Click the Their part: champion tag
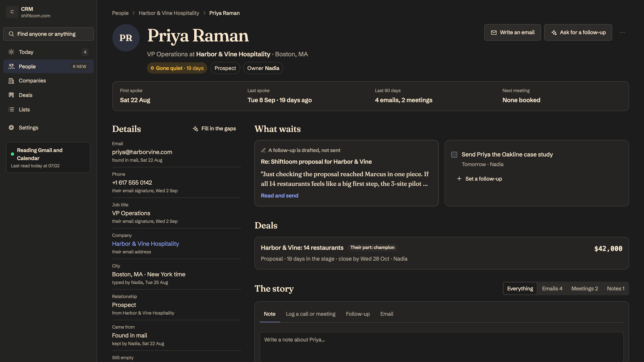This screenshot has width=644, height=362. pos(372,248)
